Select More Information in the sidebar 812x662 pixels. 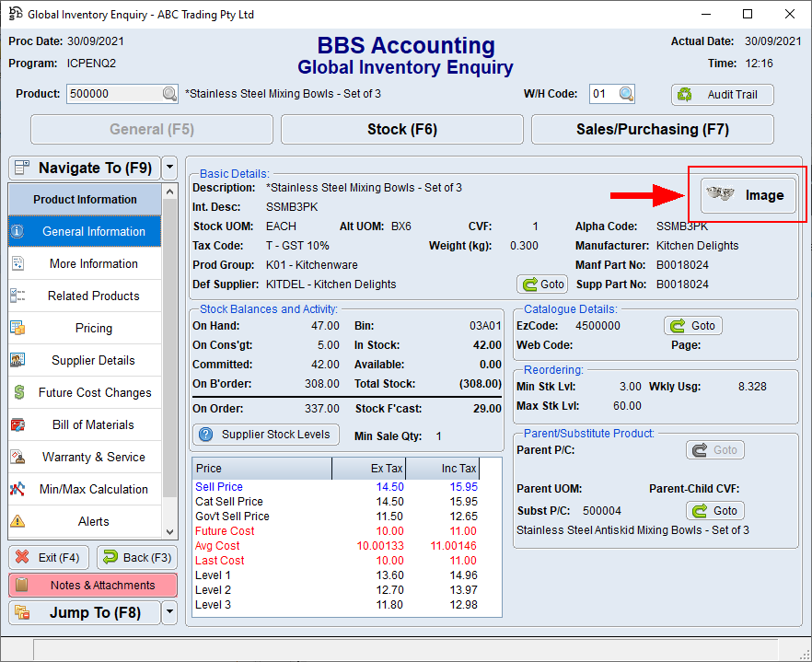93,263
